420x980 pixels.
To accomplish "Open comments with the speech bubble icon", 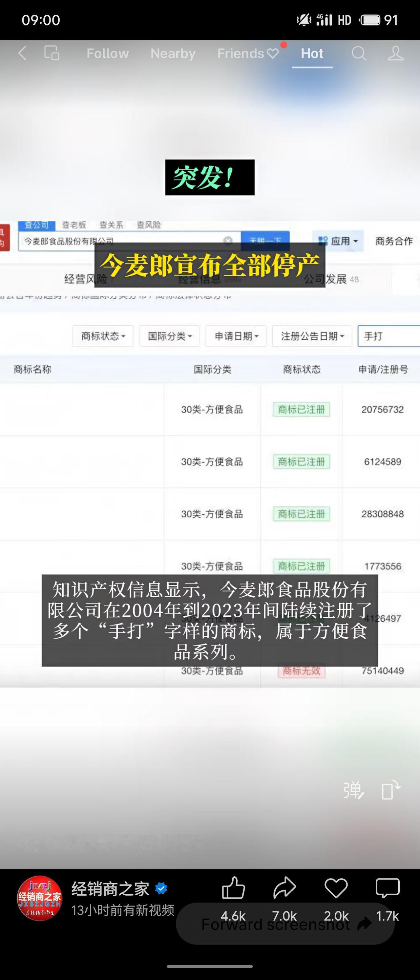I will click(387, 888).
